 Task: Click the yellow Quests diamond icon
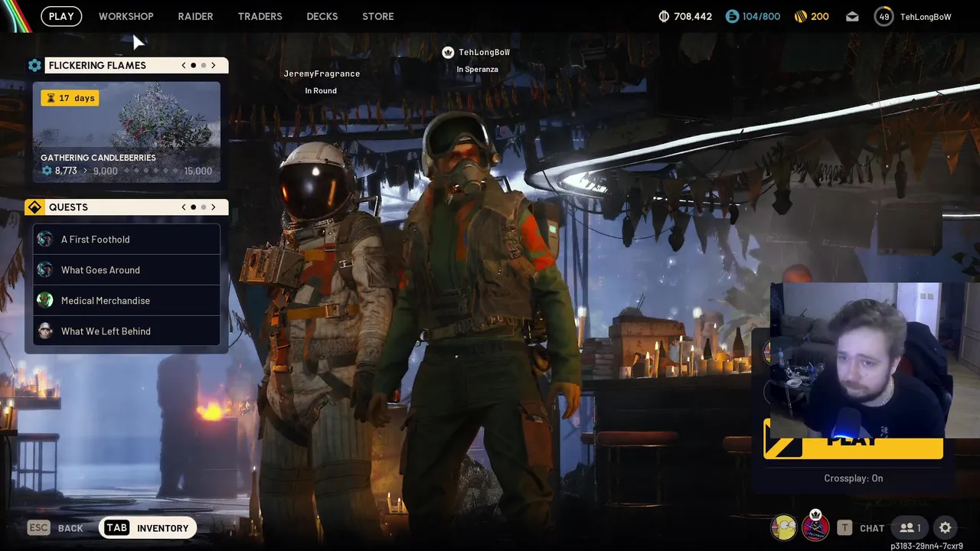34,207
